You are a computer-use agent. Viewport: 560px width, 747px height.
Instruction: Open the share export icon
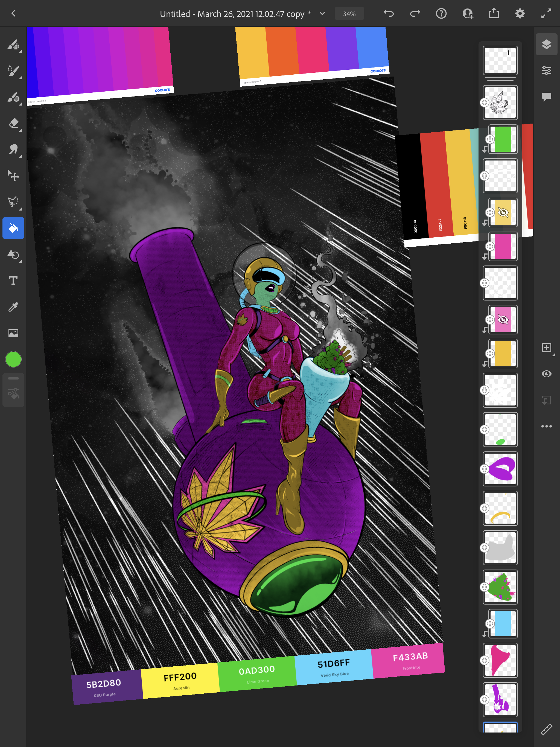494,13
